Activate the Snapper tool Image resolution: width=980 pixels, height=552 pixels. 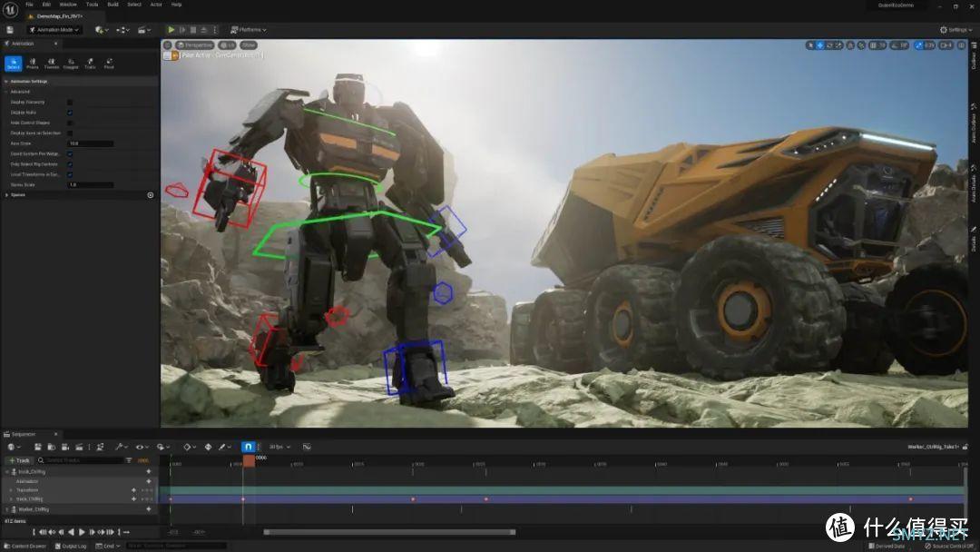(x=71, y=64)
